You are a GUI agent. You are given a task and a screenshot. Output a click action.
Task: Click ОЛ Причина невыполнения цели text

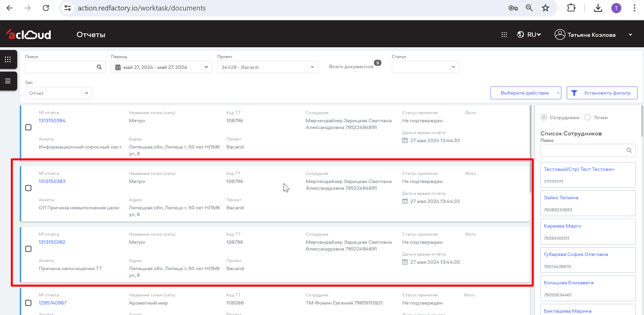pos(79,208)
